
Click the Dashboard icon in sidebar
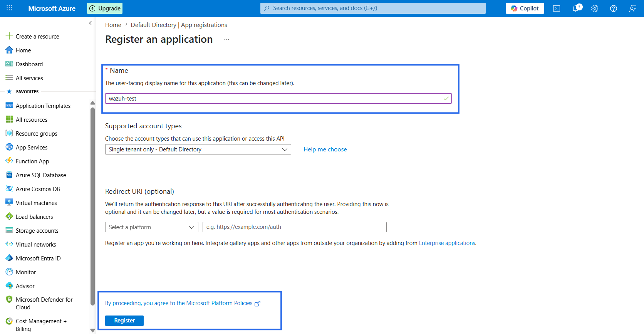pyautogui.click(x=9, y=64)
